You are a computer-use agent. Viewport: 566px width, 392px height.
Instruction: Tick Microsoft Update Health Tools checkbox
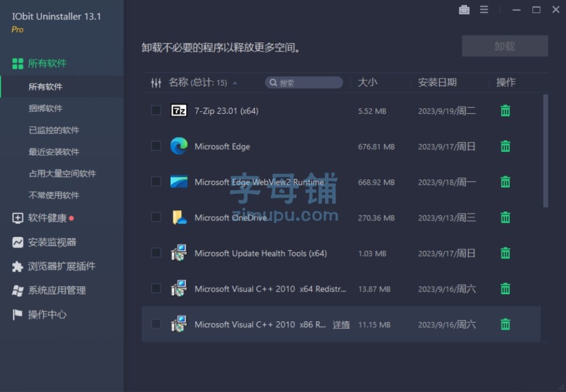(156, 252)
